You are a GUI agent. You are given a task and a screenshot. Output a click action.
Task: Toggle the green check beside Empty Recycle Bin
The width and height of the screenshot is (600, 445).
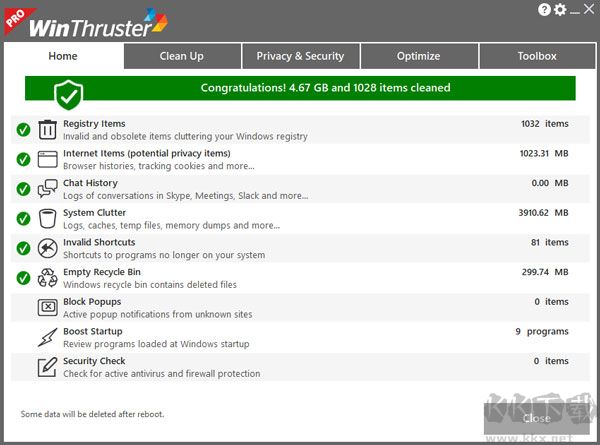pos(23,278)
